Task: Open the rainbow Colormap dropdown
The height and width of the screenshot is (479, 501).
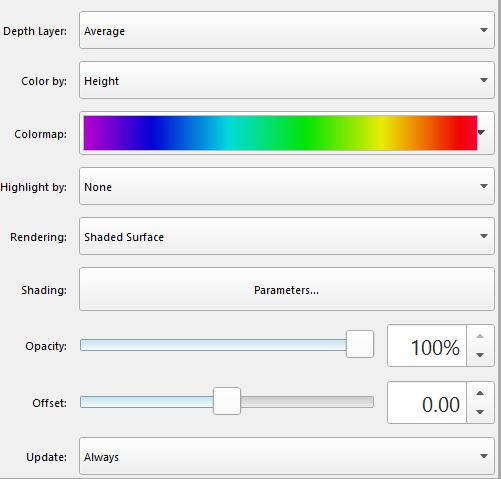Action: 287,133
